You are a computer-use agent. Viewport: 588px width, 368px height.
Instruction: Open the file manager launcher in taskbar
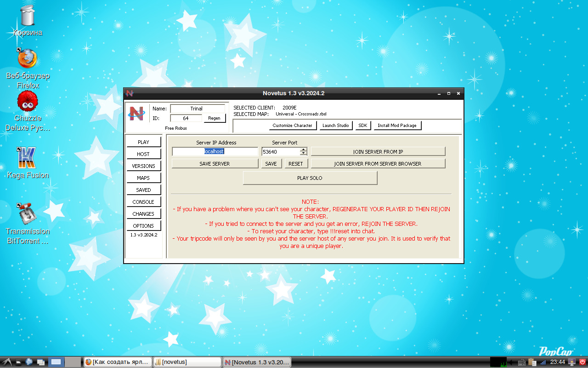pyautogui.click(x=19, y=362)
